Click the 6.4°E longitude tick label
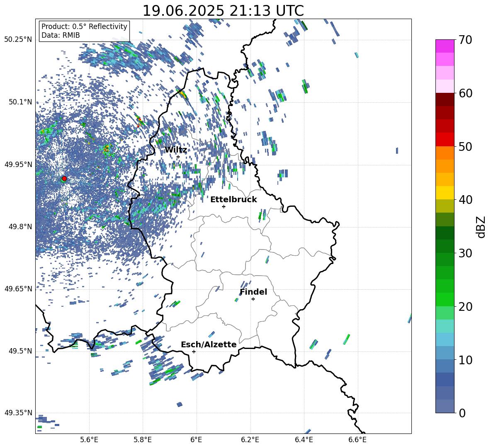Image resolution: width=491 pixels, height=448 pixels. coord(304,440)
